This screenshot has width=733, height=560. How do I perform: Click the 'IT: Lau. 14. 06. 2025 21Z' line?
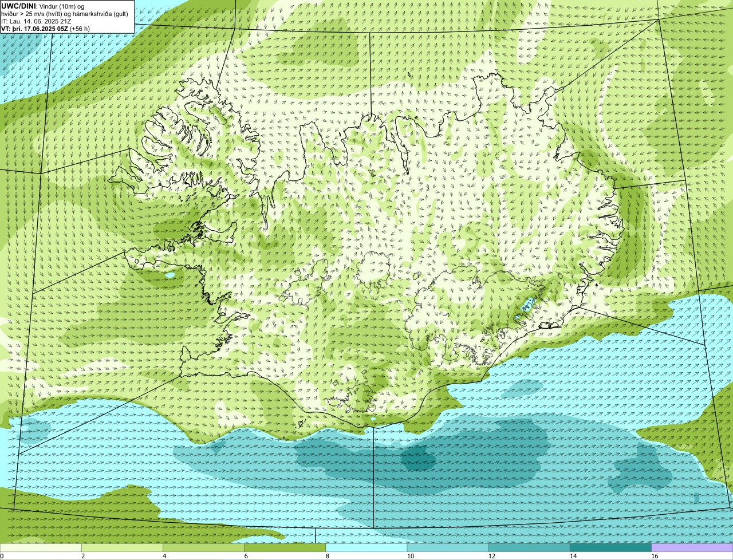[36, 21]
